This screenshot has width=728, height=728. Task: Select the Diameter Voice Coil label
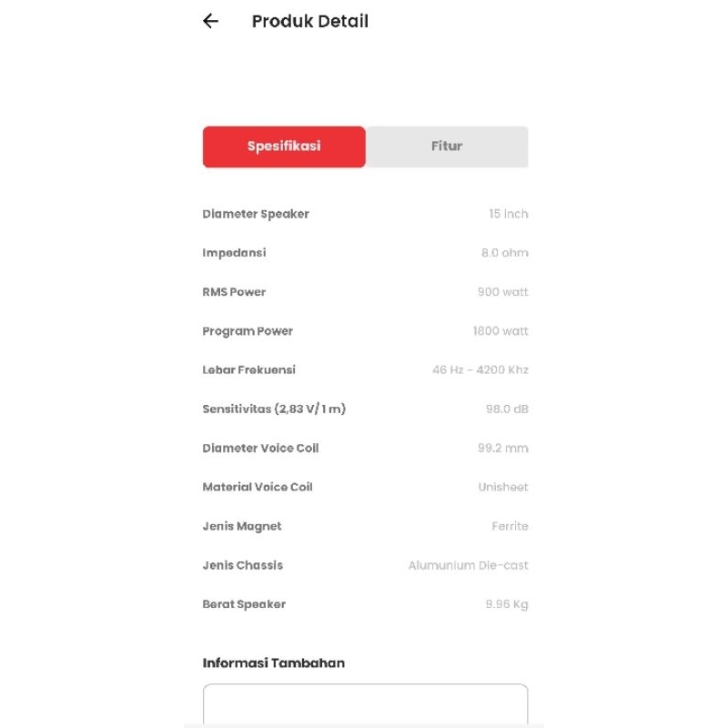click(260, 449)
